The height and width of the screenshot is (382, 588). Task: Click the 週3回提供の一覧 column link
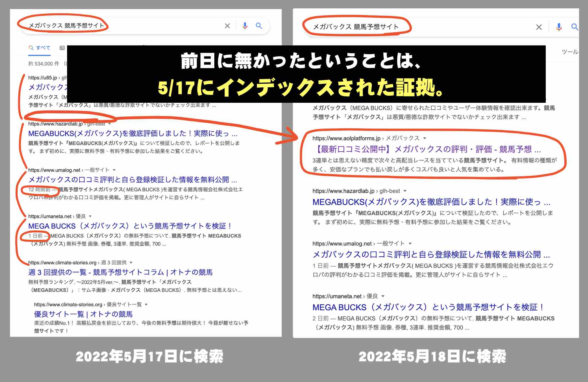click(120, 272)
